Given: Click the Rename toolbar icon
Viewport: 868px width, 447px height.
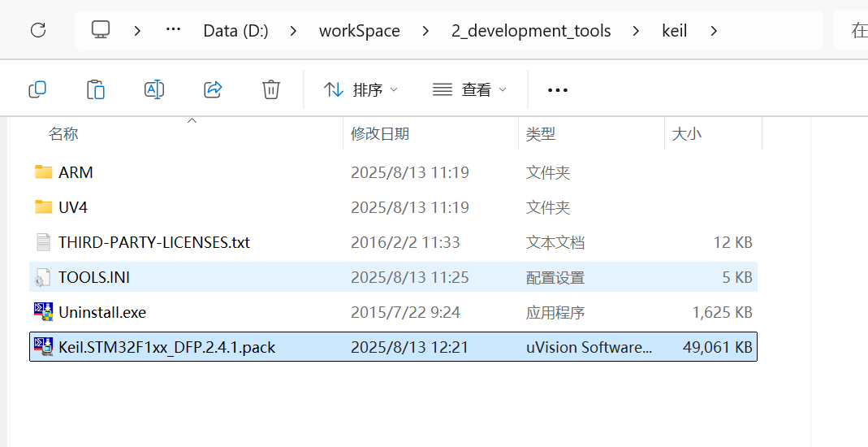Looking at the screenshot, I should pyautogui.click(x=154, y=89).
